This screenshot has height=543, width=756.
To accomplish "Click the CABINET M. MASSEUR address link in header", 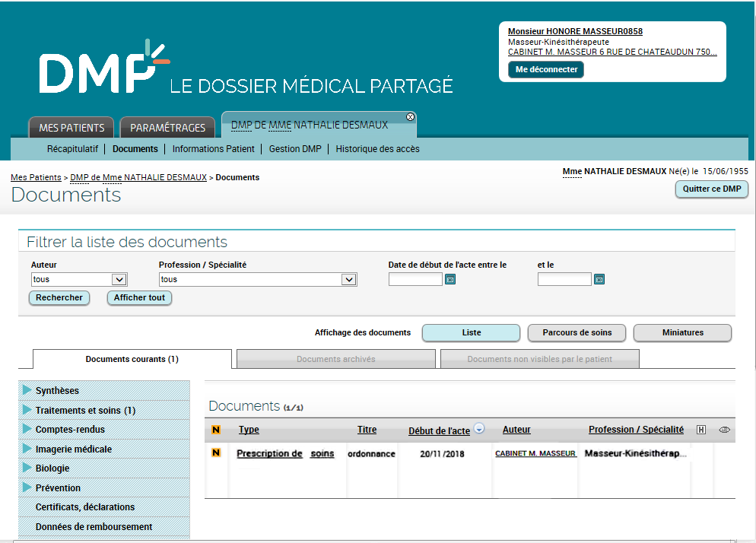I will point(612,52).
